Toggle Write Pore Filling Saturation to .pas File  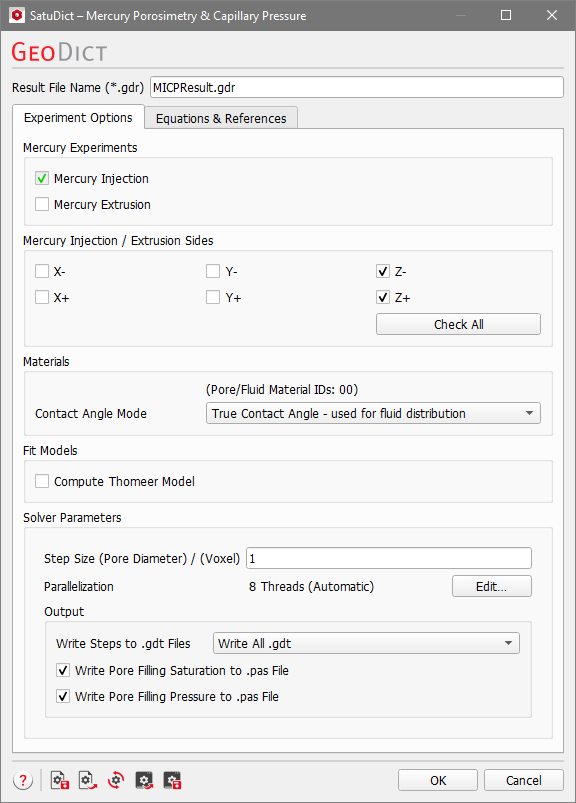click(63, 670)
